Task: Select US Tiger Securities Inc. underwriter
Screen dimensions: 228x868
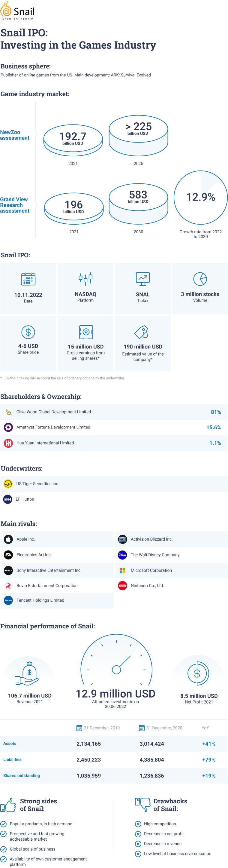Action: click(x=114, y=483)
